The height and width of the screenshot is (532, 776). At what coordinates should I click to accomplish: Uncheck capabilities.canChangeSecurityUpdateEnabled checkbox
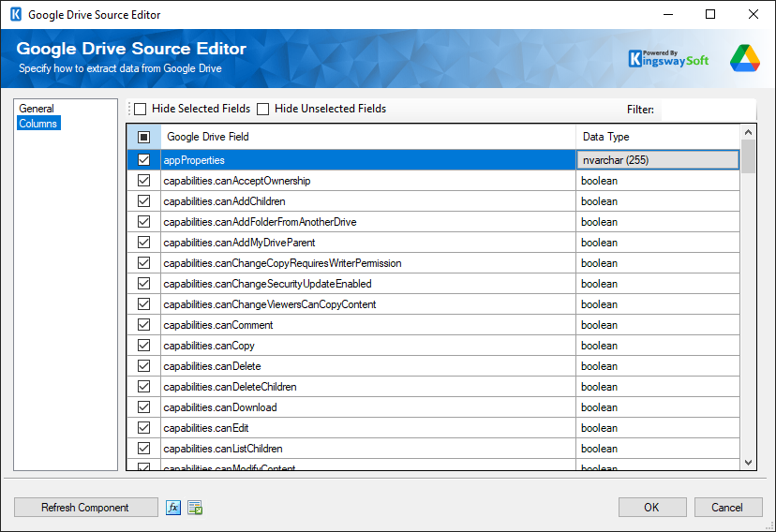tap(144, 283)
